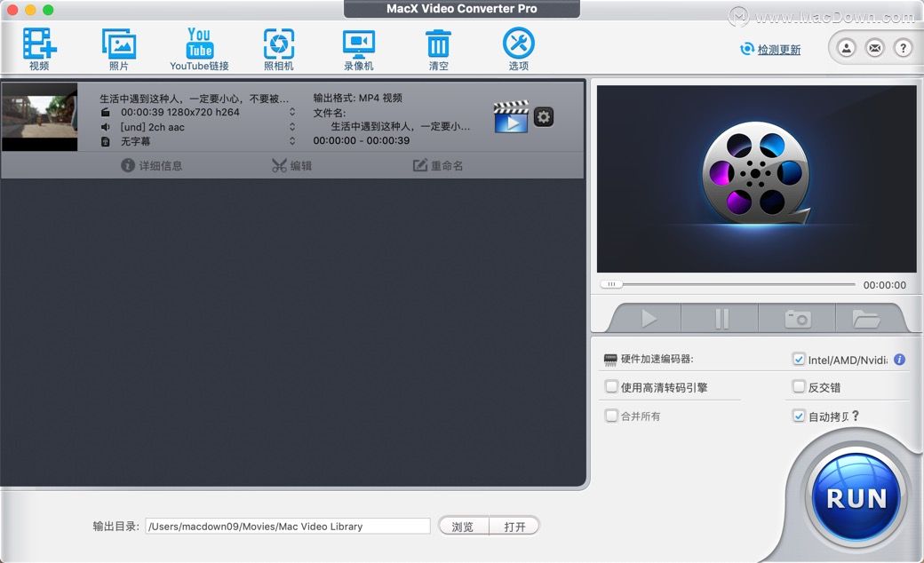Clear the list with 清空 trash icon

coord(438,48)
